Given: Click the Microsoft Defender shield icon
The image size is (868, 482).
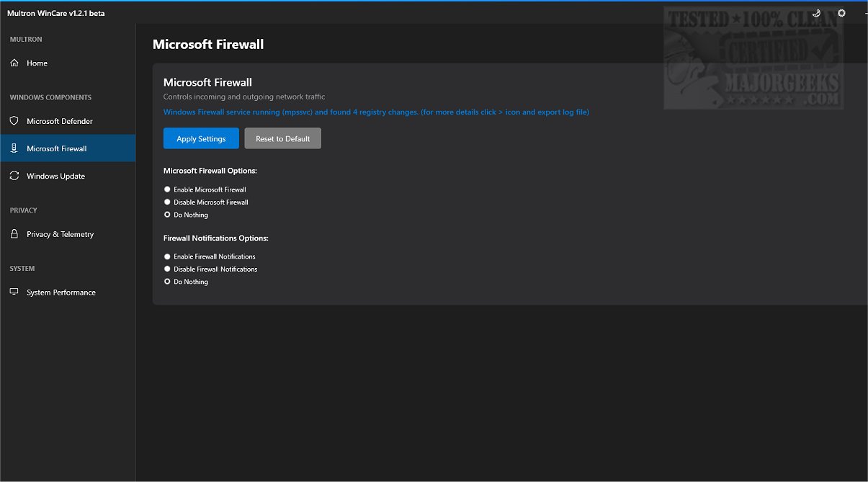Looking at the screenshot, I should click(x=14, y=121).
